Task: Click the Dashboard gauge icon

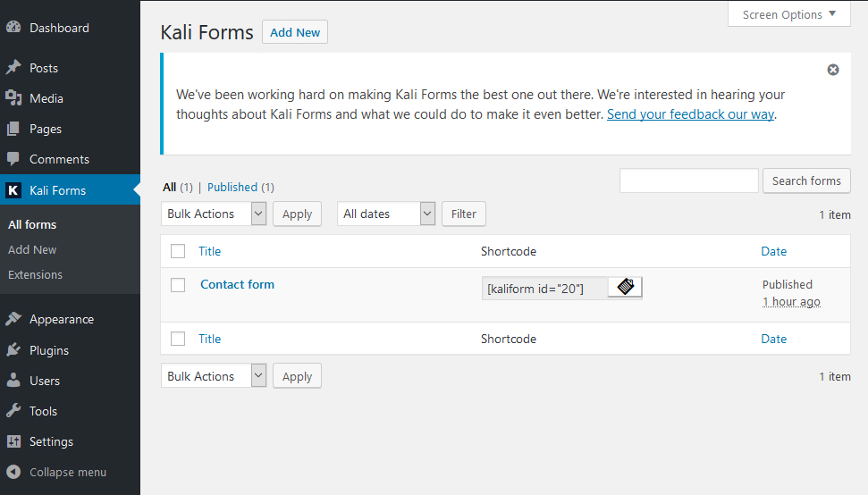Action: coord(13,27)
